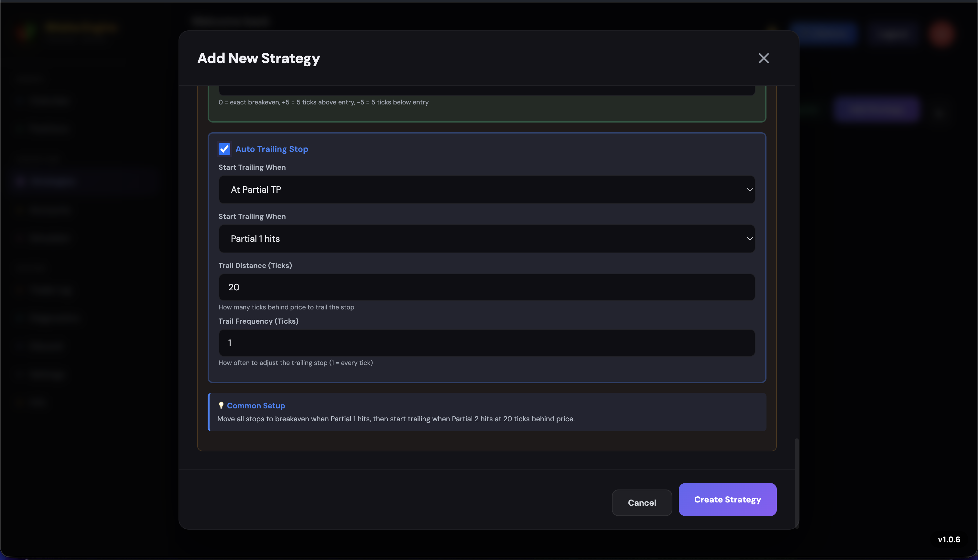Close the Add New Strategy dialog
978x560 pixels.
tap(763, 58)
